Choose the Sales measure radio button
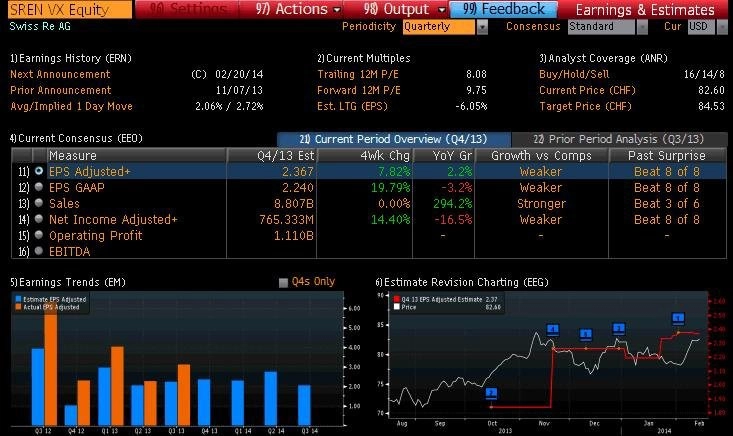The height and width of the screenshot is (436, 733). (x=39, y=203)
